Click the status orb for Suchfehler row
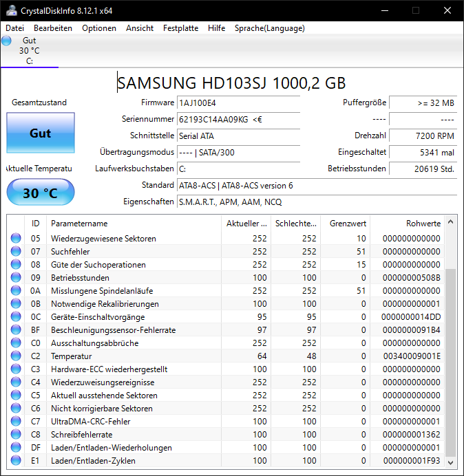This screenshot has height=476, width=464. tap(16, 251)
